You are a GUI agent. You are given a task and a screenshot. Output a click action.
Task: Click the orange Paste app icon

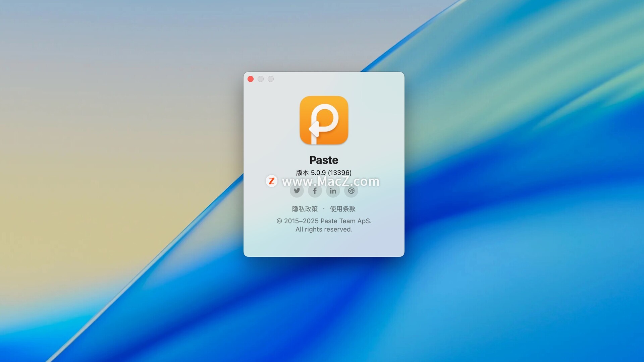point(324,120)
